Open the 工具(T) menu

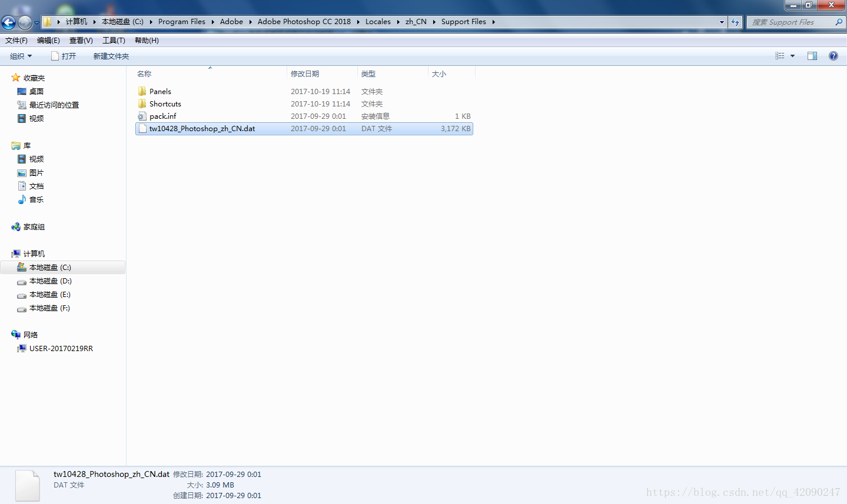tap(114, 41)
